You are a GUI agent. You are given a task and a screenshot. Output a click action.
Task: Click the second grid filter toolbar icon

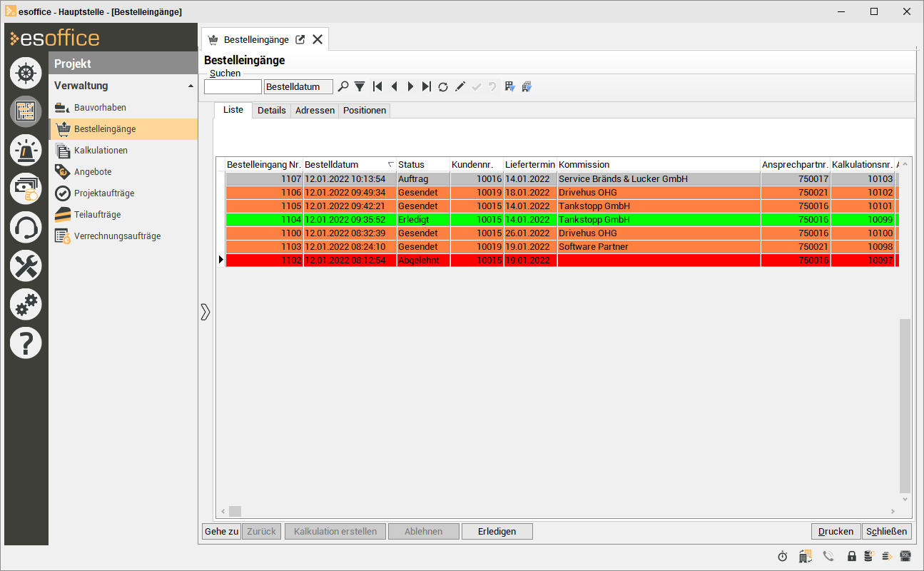(527, 86)
